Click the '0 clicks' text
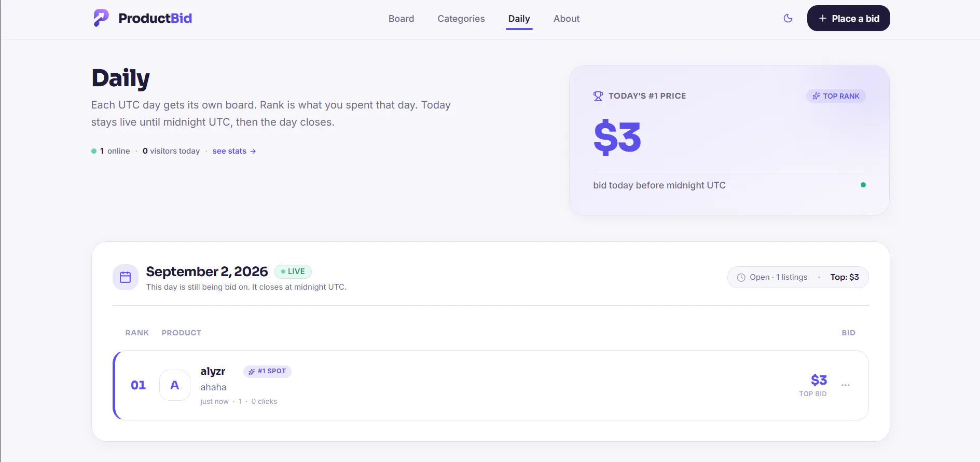 pos(264,401)
